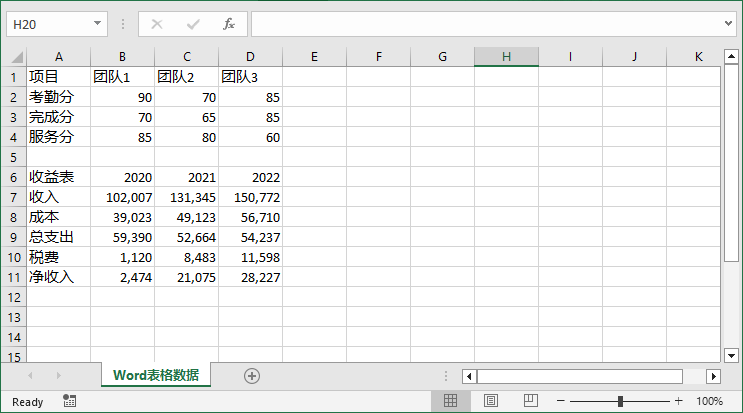Image resolution: width=743 pixels, height=413 pixels.
Task: Expand the formula bar chevron
Action: pos(728,23)
